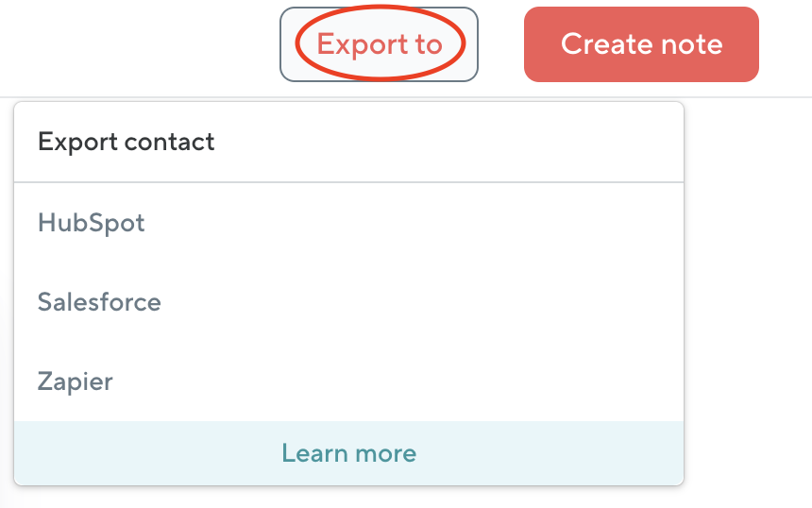The image size is (812, 508).
Task: Click the light-blue Learn more footer
Action: (x=348, y=453)
